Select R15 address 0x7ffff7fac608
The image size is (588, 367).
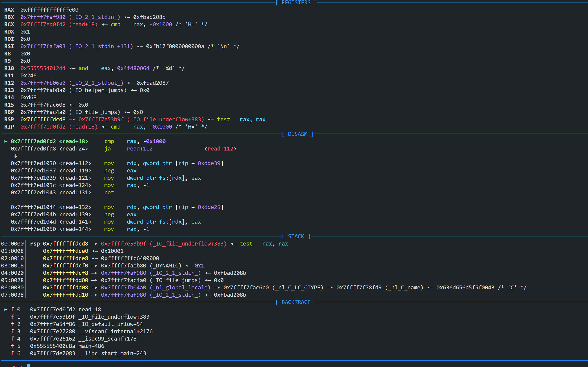click(43, 105)
